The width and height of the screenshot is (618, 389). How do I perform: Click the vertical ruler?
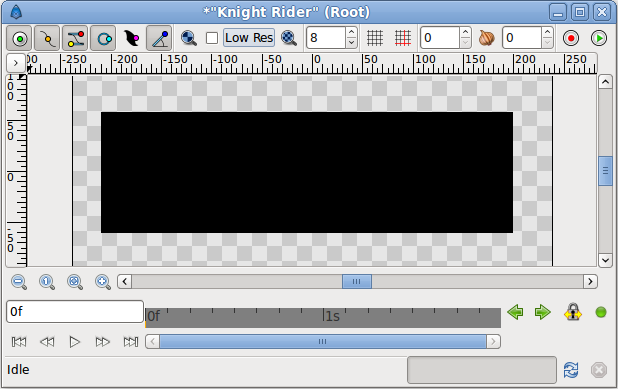coord(17,170)
